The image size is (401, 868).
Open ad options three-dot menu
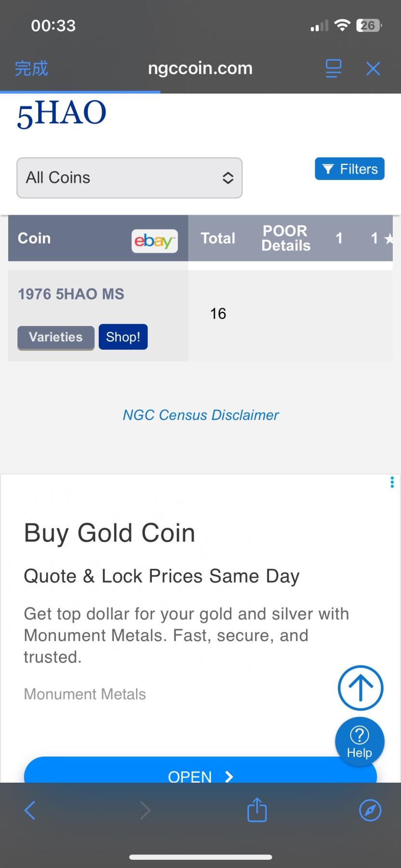click(392, 482)
